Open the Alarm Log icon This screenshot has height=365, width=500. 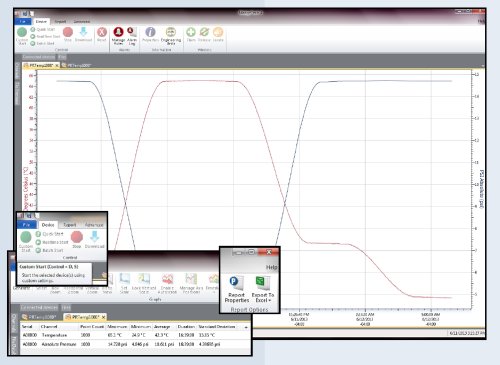point(132,32)
